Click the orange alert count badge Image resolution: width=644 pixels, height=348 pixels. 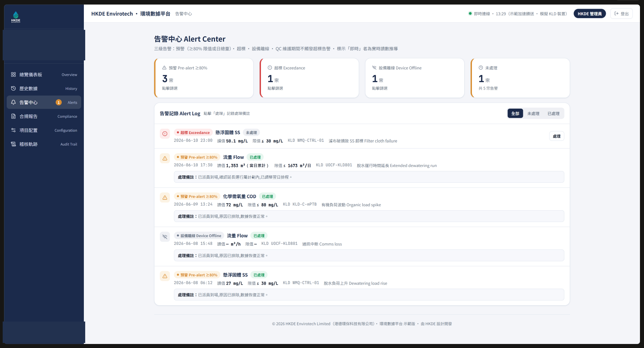click(59, 102)
